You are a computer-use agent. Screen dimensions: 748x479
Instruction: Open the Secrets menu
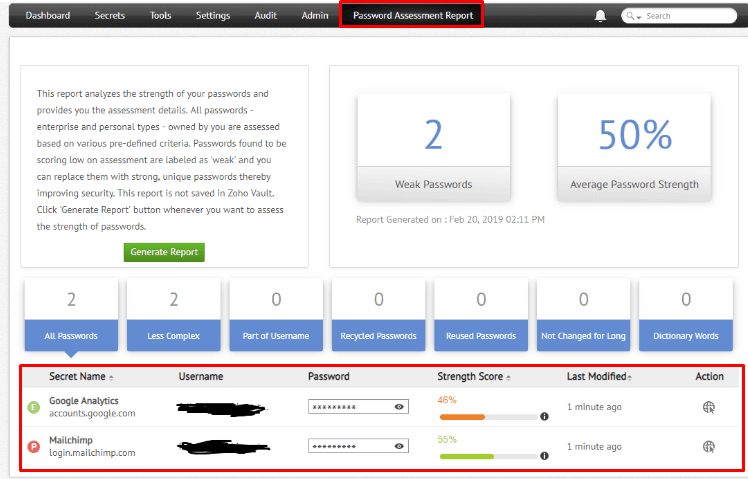[x=109, y=16]
